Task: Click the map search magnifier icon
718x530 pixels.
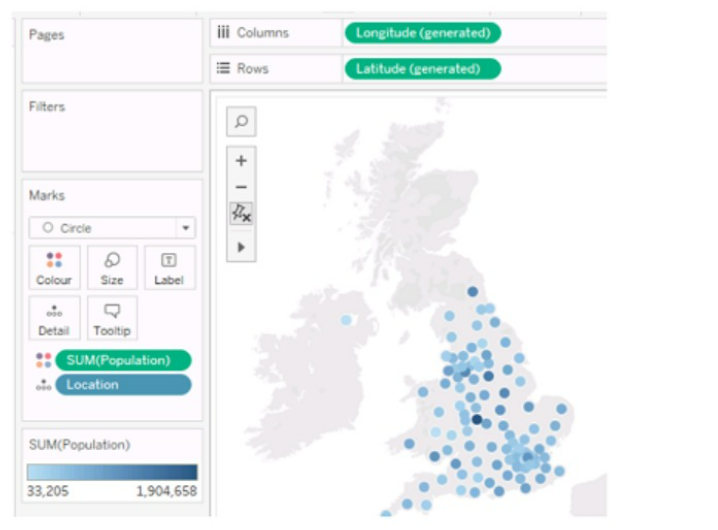Action: click(241, 122)
